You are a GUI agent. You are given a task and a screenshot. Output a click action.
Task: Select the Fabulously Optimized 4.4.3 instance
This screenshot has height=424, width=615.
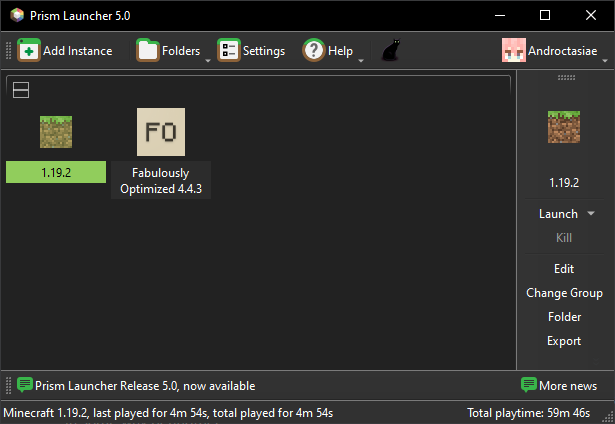pyautogui.click(x=160, y=133)
